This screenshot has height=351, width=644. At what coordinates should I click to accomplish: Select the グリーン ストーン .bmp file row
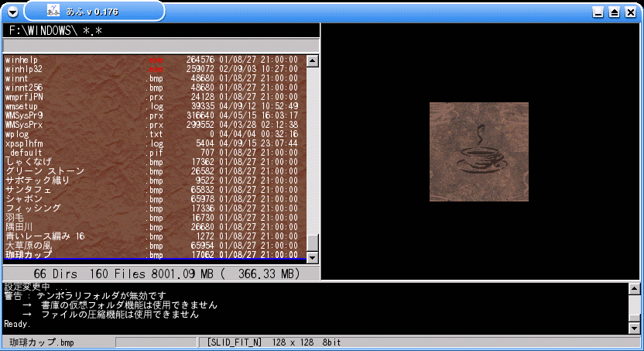pyautogui.click(x=155, y=171)
